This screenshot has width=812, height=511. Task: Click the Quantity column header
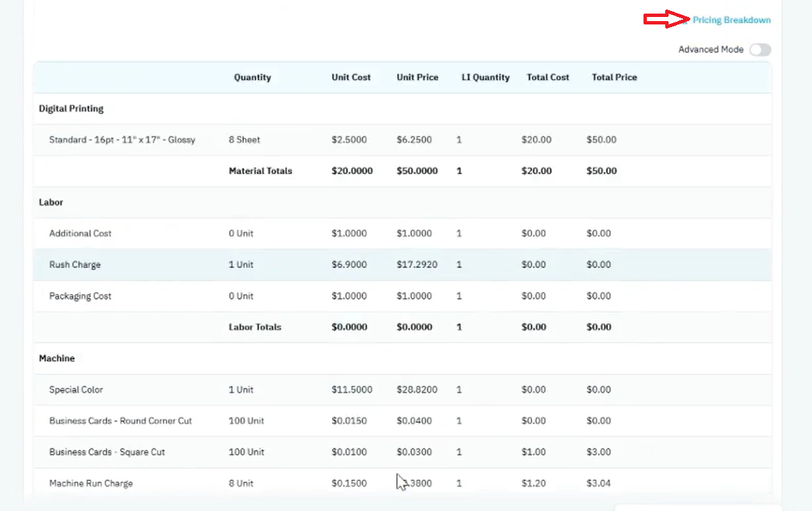pos(252,77)
